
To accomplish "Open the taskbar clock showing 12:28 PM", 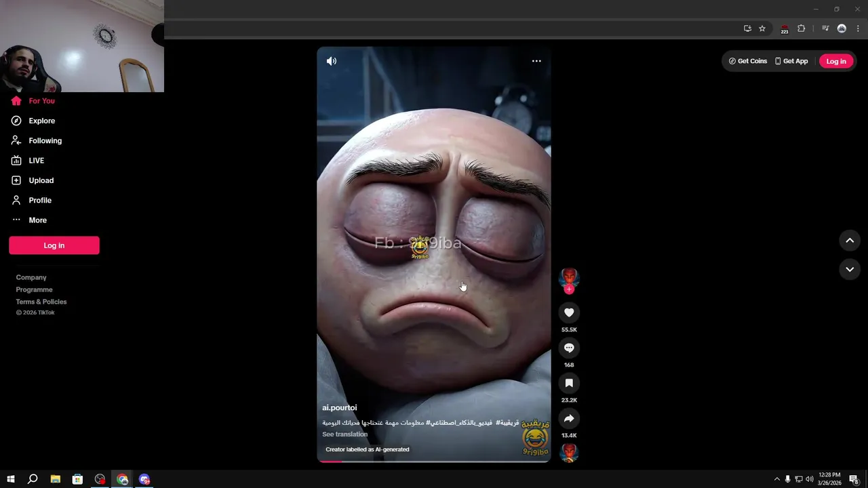I will pos(829,479).
